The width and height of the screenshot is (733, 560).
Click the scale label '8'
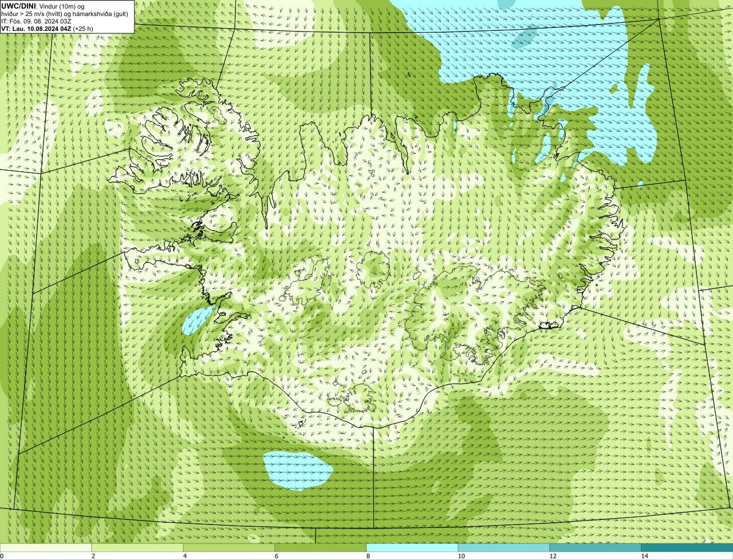coord(368,556)
